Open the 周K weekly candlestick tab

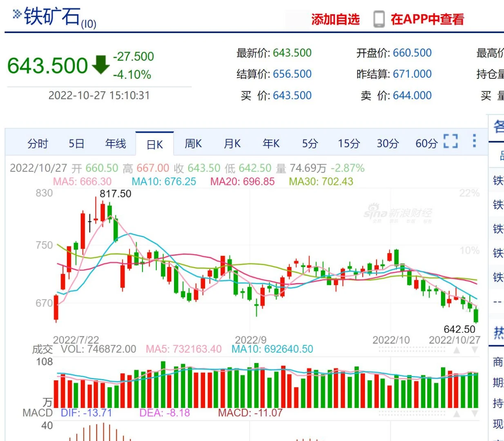[x=192, y=144]
